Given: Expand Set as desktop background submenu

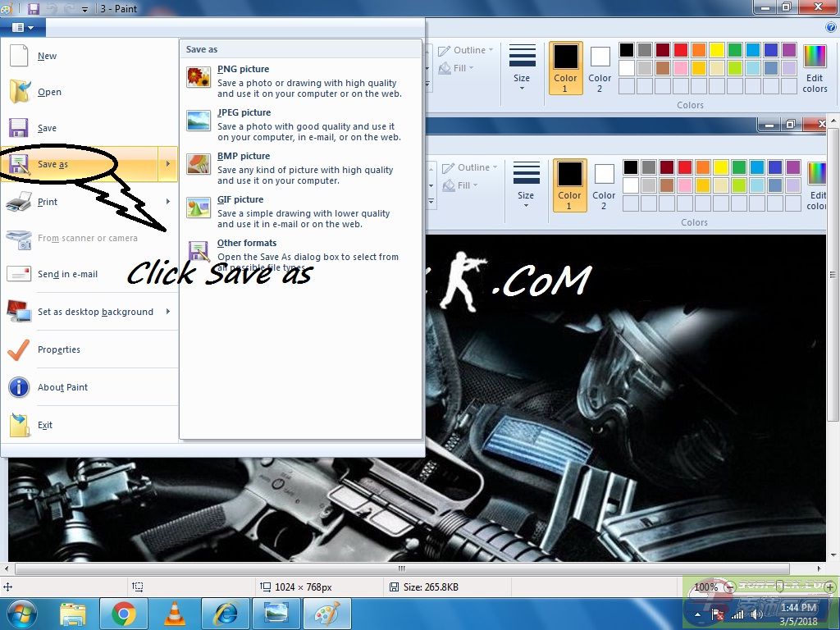Looking at the screenshot, I should [x=168, y=312].
